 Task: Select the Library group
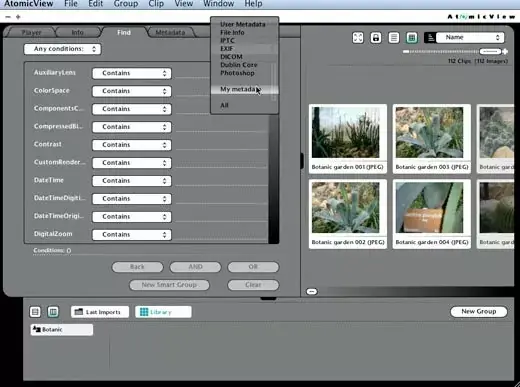tap(163, 312)
